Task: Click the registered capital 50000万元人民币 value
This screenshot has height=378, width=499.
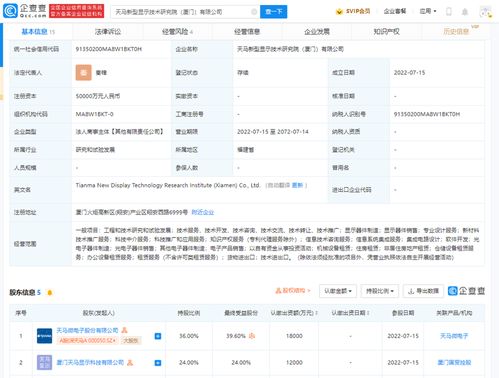Action: (98, 96)
